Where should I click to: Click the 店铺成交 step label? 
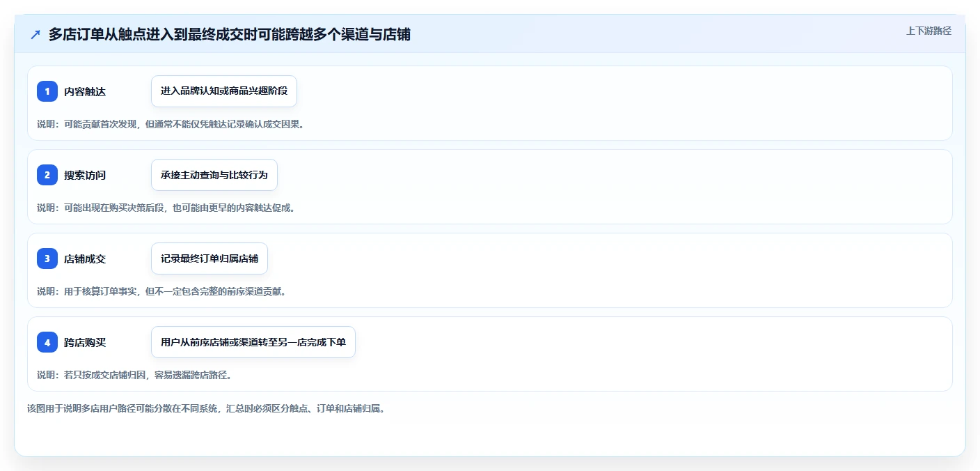click(x=85, y=258)
